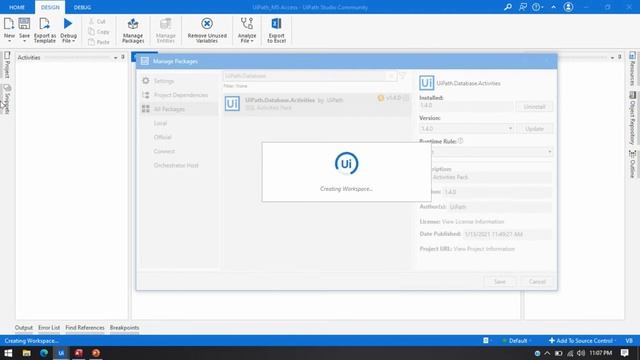Open the View Project Information link

[484, 249]
